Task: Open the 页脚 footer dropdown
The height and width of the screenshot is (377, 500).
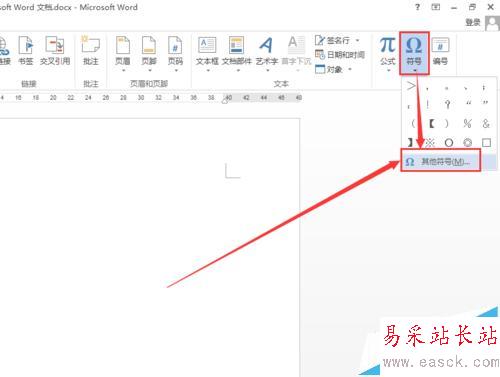Action: (149, 54)
